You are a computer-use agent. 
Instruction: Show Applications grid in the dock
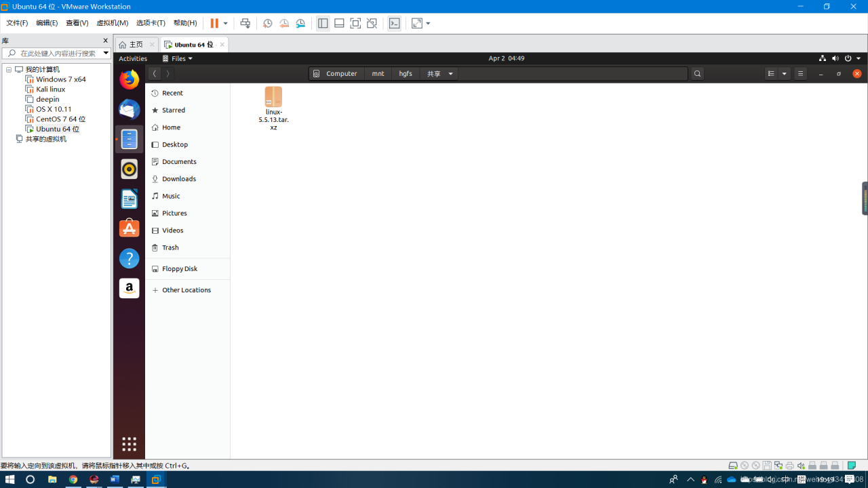coord(129,444)
